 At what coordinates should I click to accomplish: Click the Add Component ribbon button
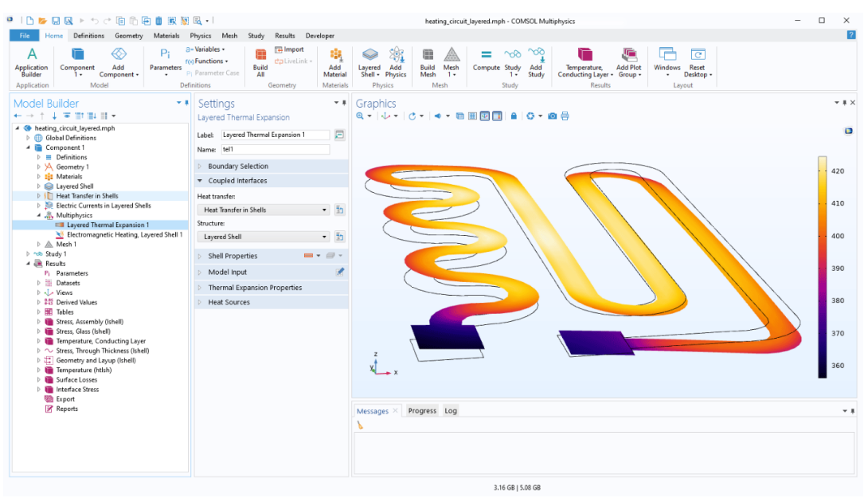[119, 62]
